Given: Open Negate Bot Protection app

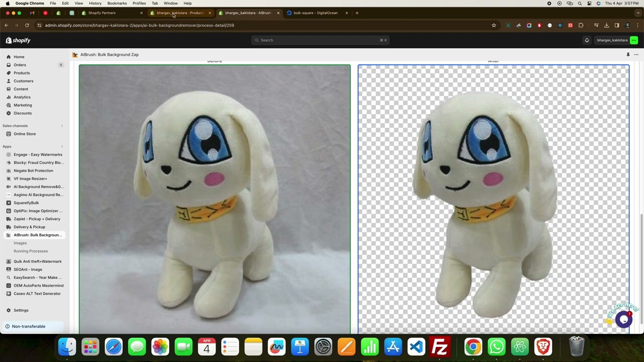Looking at the screenshot, I should [x=33, y=170].
